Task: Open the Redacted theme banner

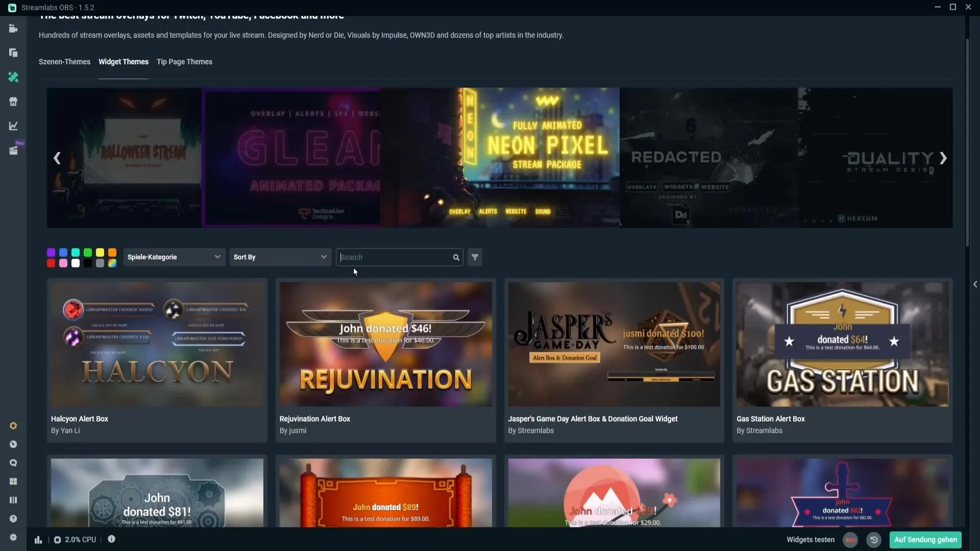Action: pos(709,158)
